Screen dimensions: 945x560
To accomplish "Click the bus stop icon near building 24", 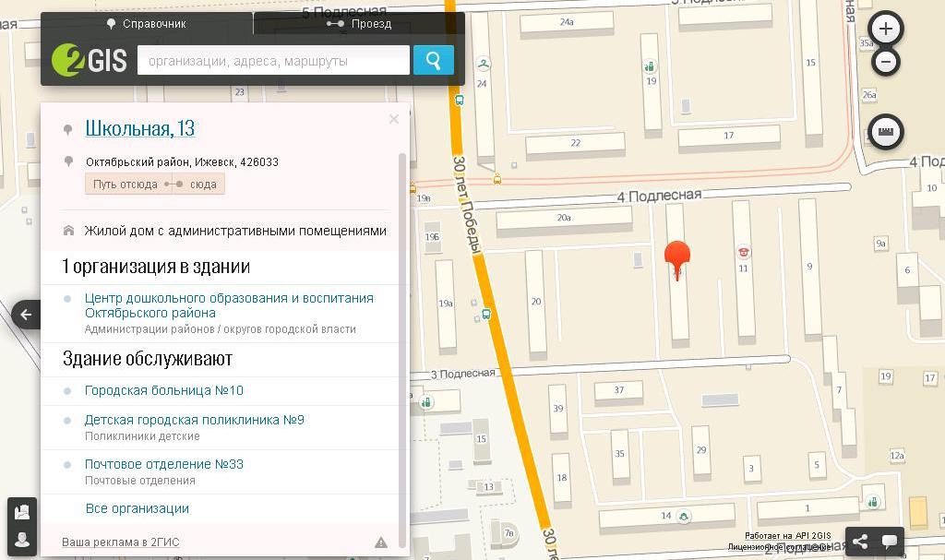I will tap(460, 101).
